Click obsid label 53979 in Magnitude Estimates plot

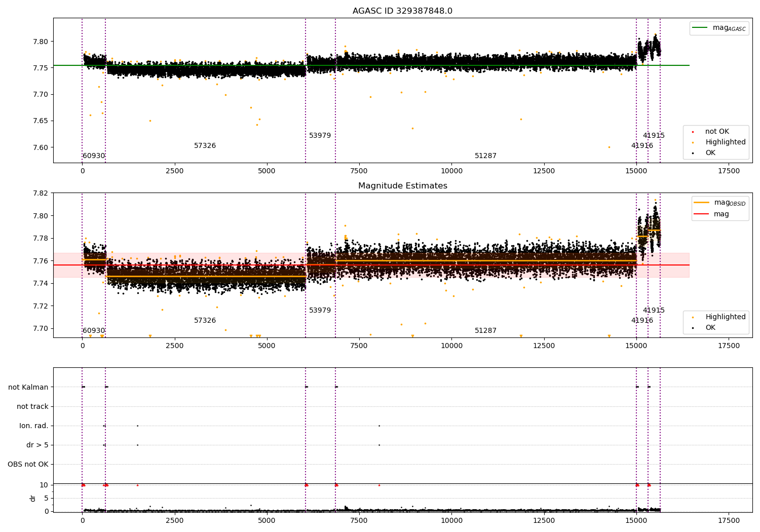pos(320,311)
